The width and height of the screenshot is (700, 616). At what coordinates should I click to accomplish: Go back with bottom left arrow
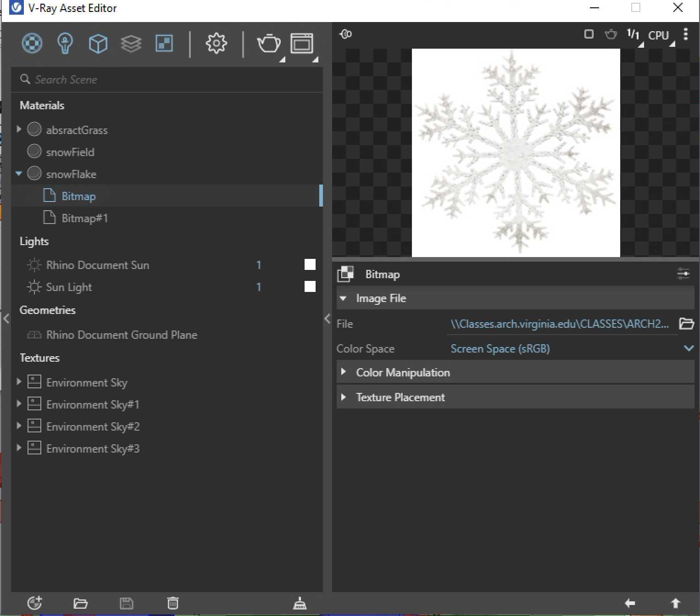[630, 603]
